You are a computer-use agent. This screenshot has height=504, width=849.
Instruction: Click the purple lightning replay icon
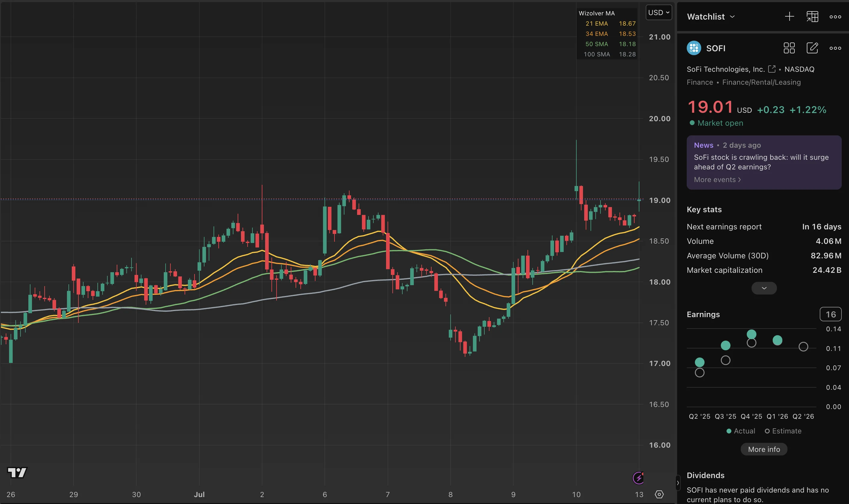point(638,478)
